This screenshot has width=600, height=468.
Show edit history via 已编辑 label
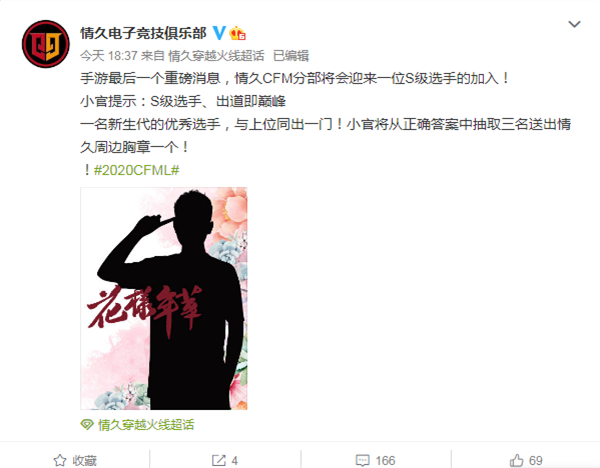point(291,56)
